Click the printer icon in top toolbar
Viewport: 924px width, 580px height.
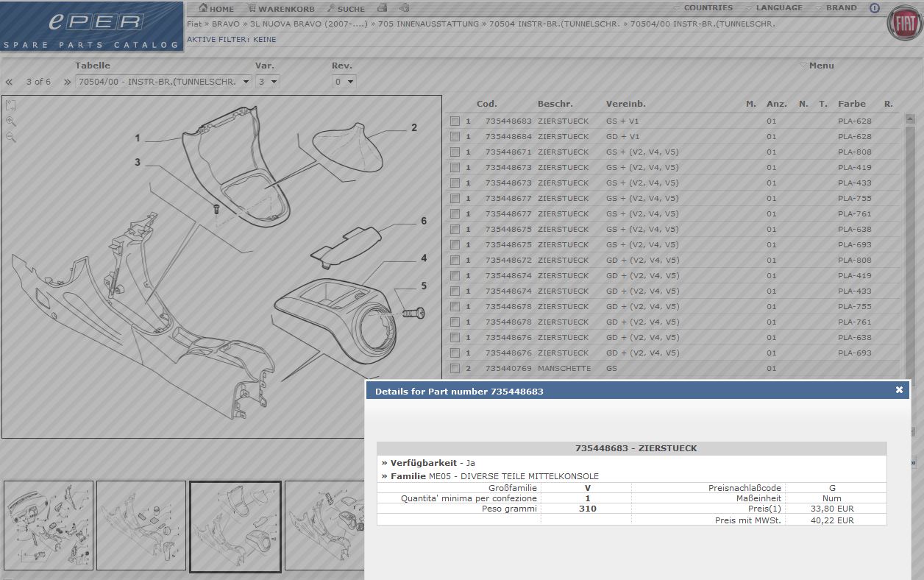point(382,8)
